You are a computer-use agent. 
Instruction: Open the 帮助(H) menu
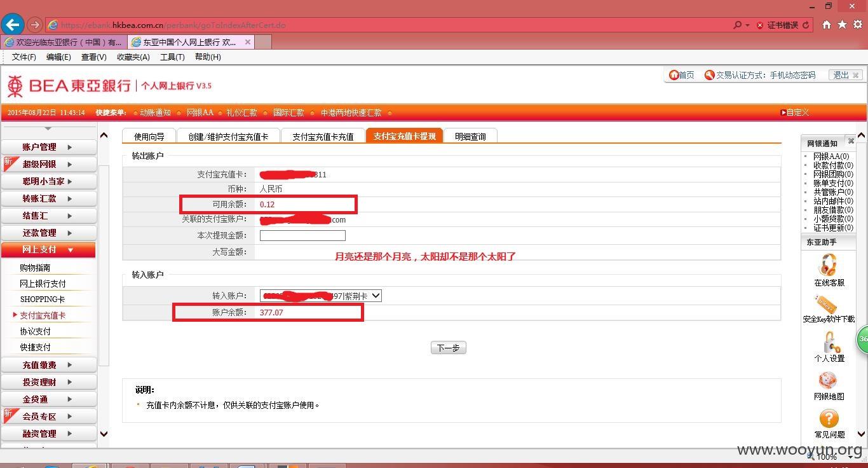click(x=208, y=57)
